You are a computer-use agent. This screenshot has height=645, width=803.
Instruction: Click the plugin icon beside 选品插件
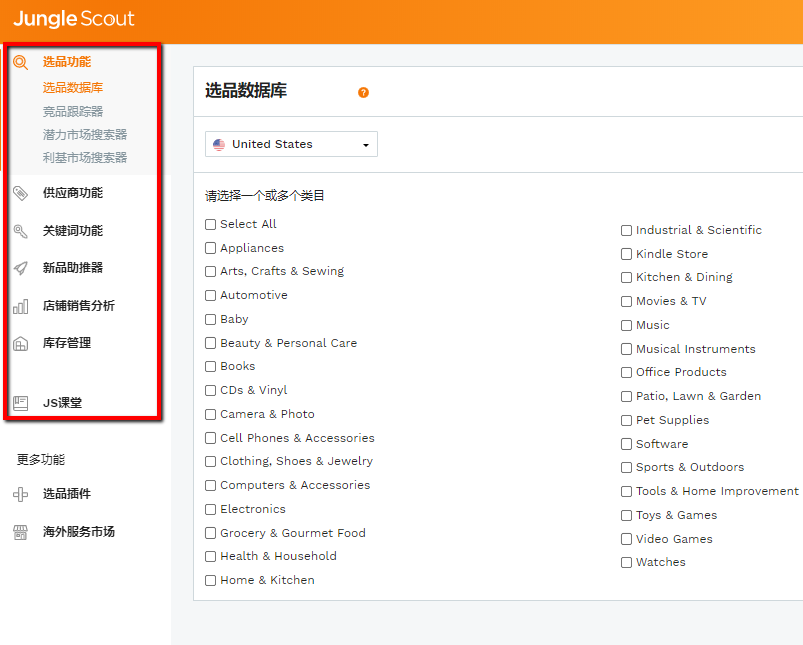coord(21,494)
